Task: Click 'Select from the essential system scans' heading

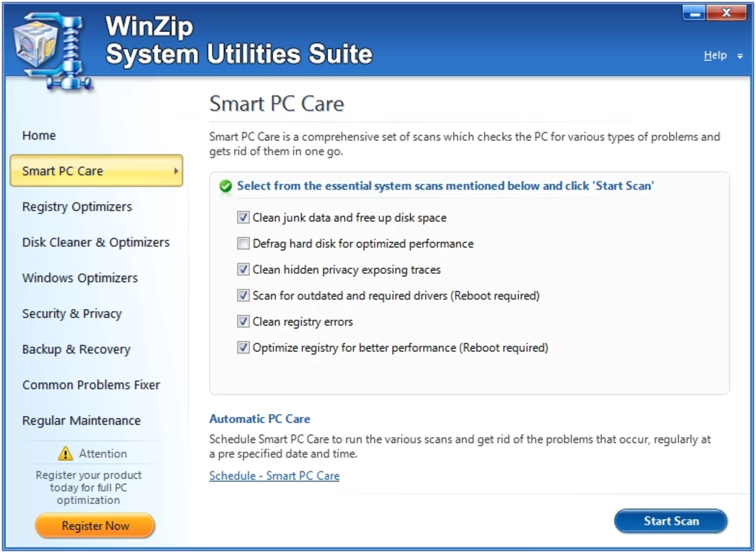Action: pos(445,186)
